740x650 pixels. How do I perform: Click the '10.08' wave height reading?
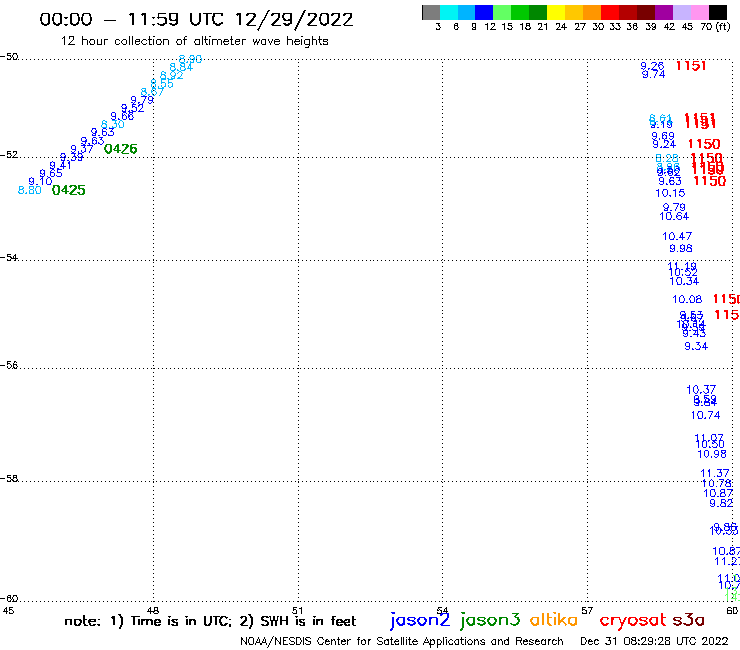(687, 299)
